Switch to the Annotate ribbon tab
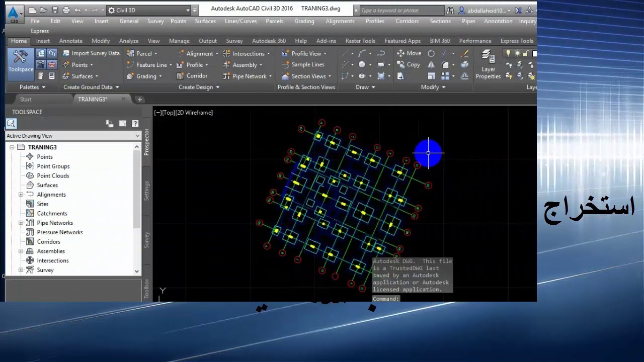 [x=70, y=41]
